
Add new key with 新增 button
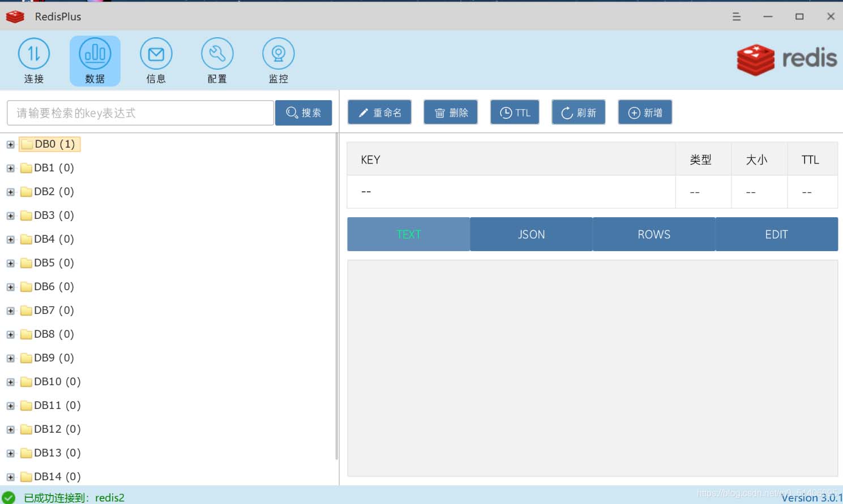645,113
